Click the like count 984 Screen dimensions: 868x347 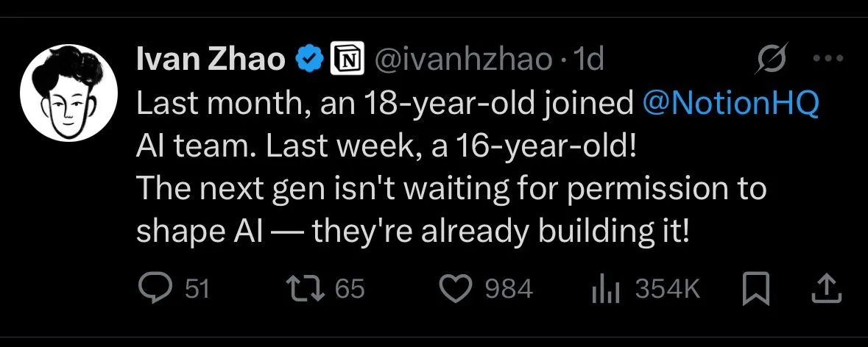(x=509, y=289)
